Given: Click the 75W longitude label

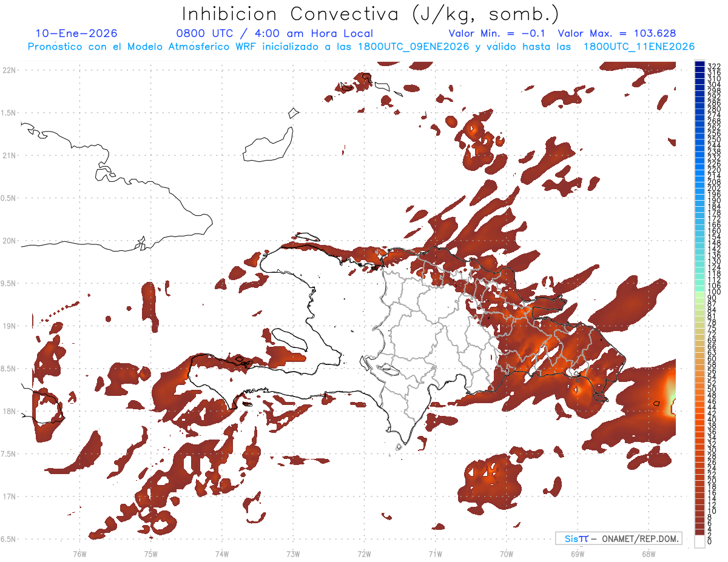Looking at the screenshot, I should click(x=150, y=553).
